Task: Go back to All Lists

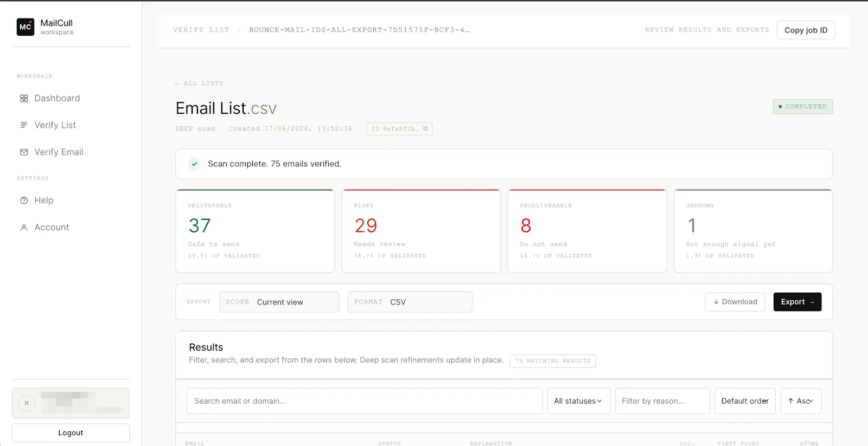Action: (x=199, y=83)
